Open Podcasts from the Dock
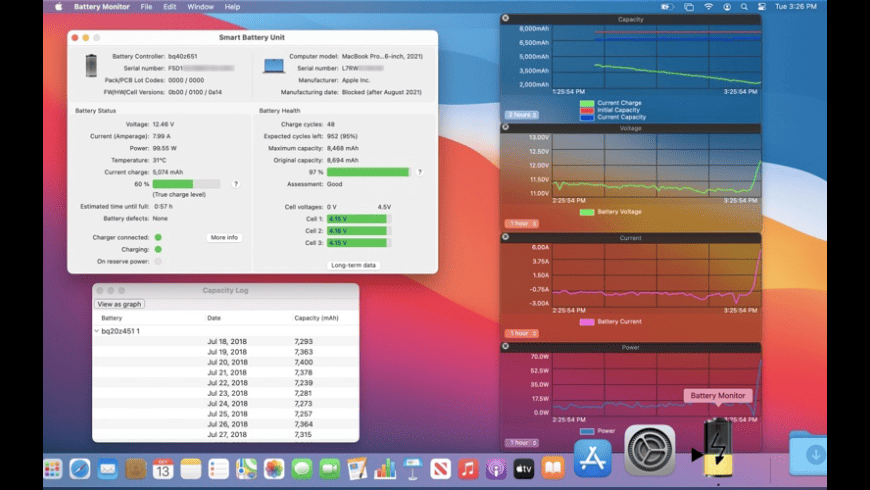The height and width of the screenshot is (490, 870). point(496,469)
